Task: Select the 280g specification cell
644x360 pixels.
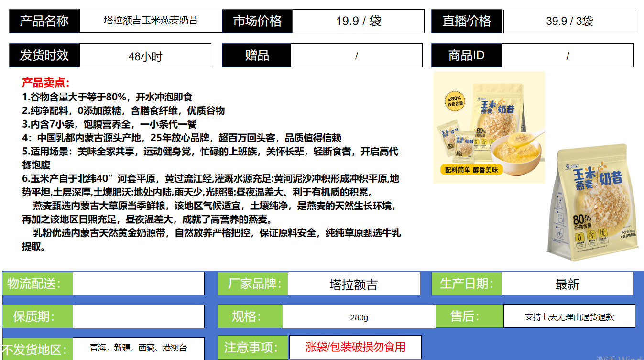Action: 359,317
